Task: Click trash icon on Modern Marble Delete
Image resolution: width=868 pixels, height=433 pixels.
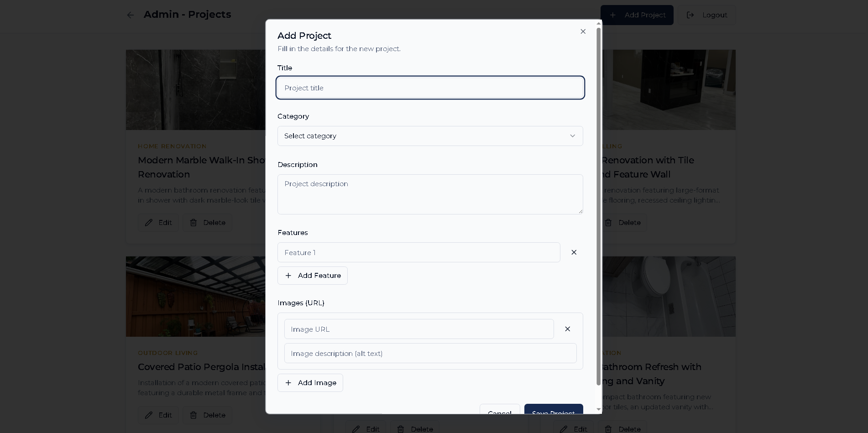Action: (193, 223)
